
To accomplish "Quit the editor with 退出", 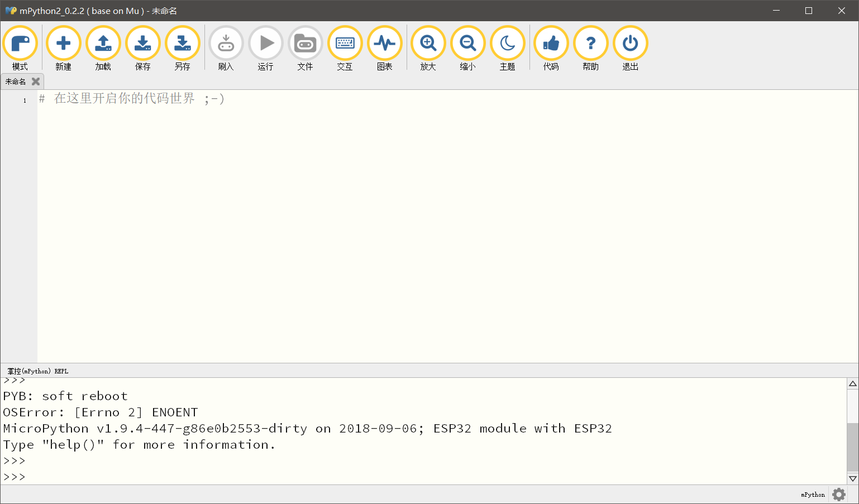I will click(x=631, y=48).
